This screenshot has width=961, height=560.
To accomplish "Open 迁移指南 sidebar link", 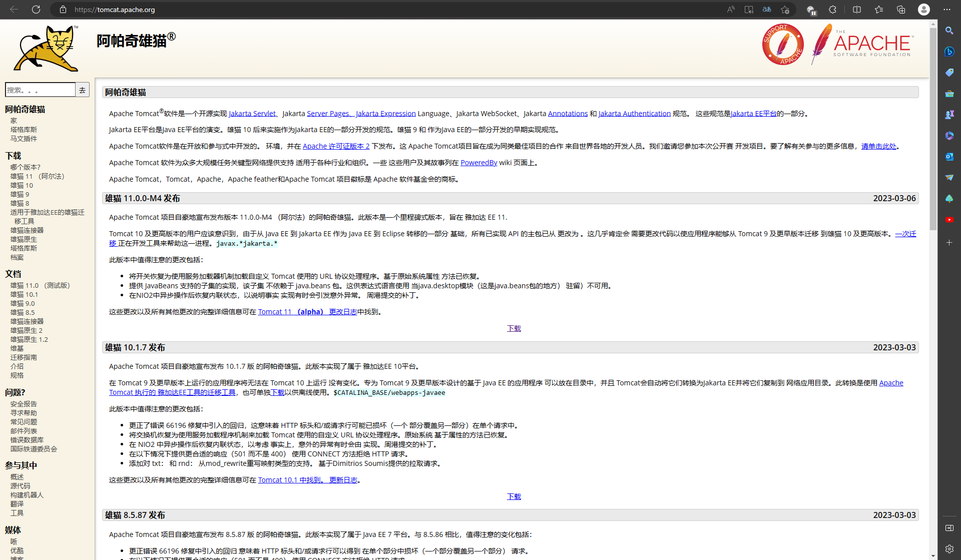I will 24,357.
